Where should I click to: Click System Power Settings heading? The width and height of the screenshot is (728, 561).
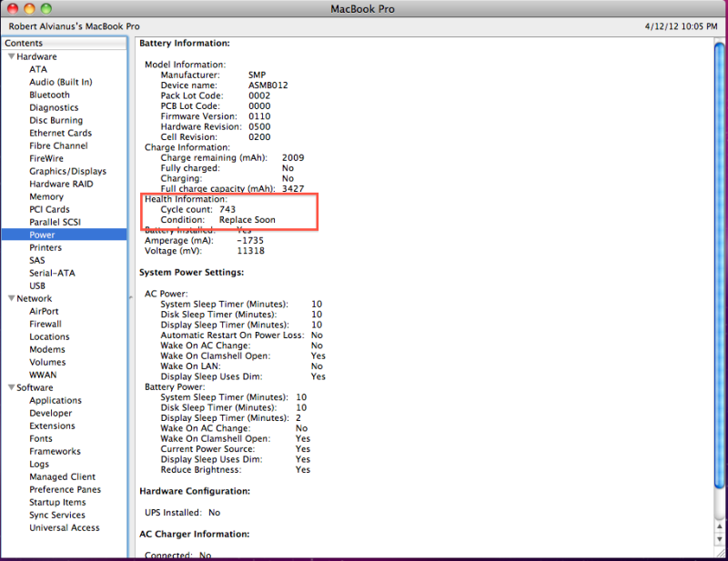192,273
